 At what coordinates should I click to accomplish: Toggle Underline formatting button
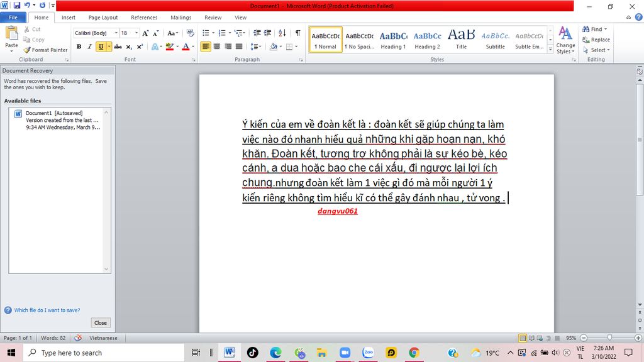pos(101,47)
